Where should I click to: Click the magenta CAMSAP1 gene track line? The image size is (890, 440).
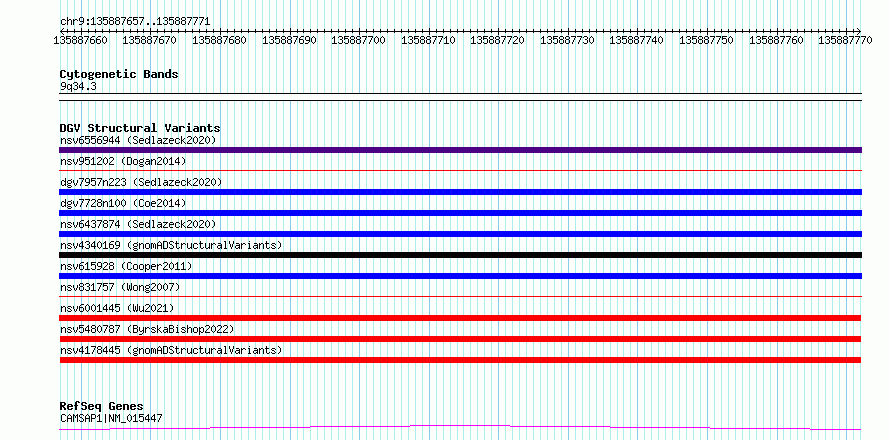pos(460,427)
